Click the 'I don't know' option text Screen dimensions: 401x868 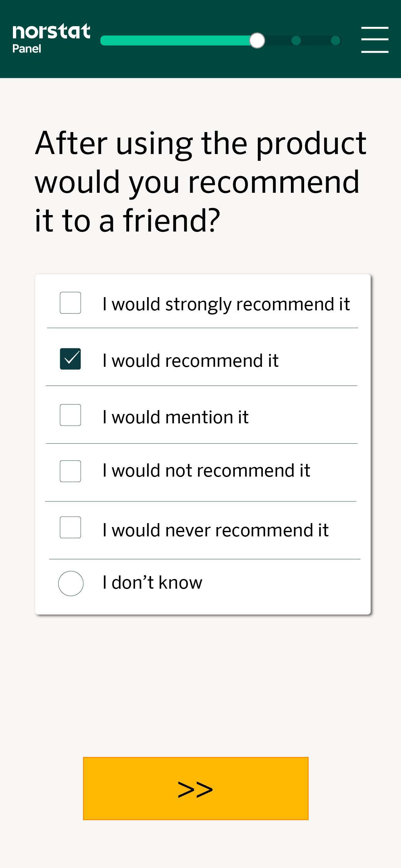coord(152,582)
